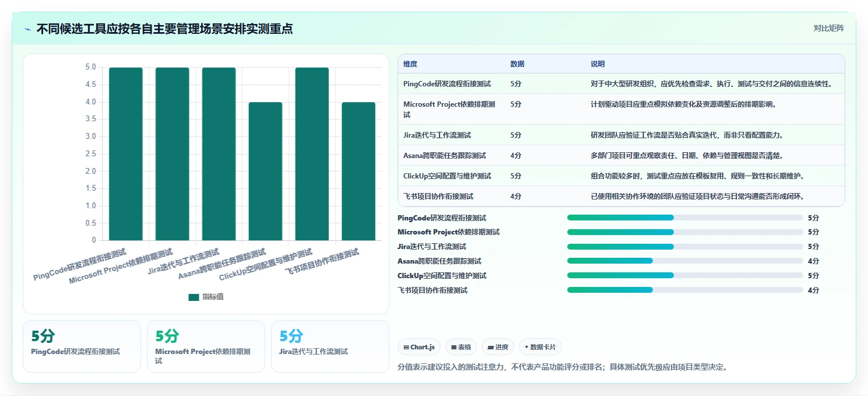Select the 数据卡片 tag chip

click(x=540, y=347)
